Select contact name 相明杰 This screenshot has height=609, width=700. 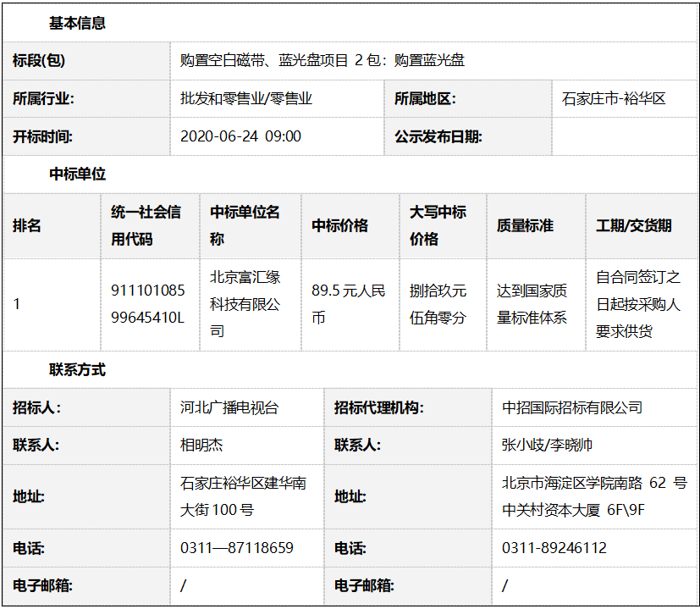click(201, 445)
